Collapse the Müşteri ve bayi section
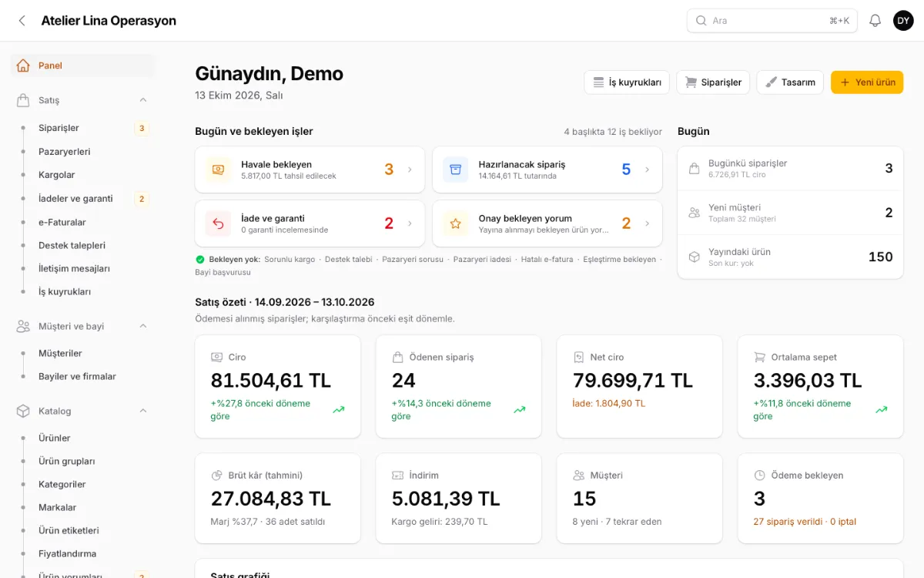The width and height of the screenshot is (924, 578). pos(143,326)
